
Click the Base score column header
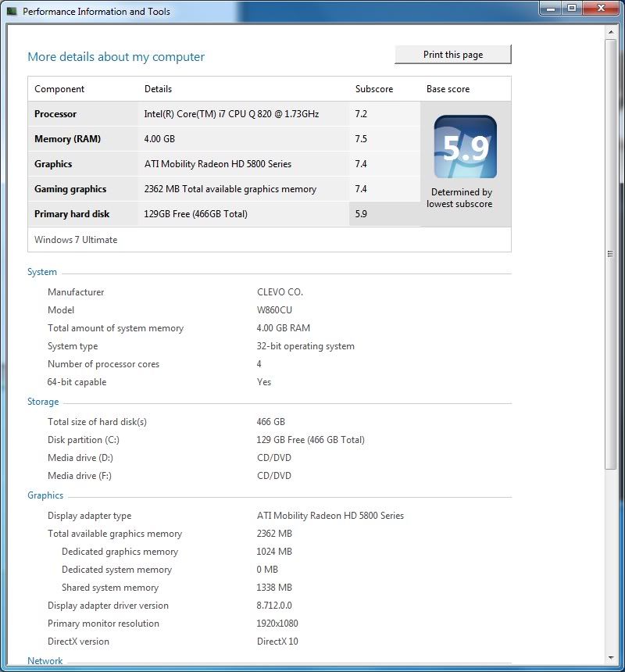click(448, 89)
